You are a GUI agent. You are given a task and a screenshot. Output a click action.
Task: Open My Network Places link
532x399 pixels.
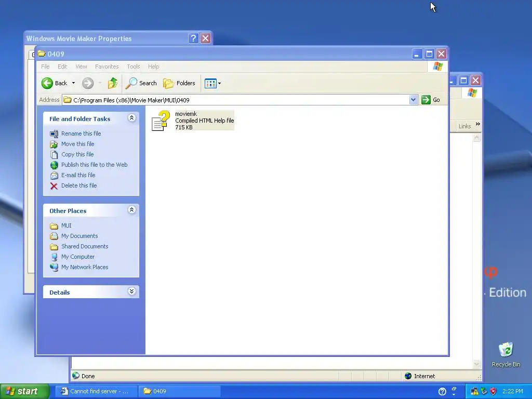85,267
